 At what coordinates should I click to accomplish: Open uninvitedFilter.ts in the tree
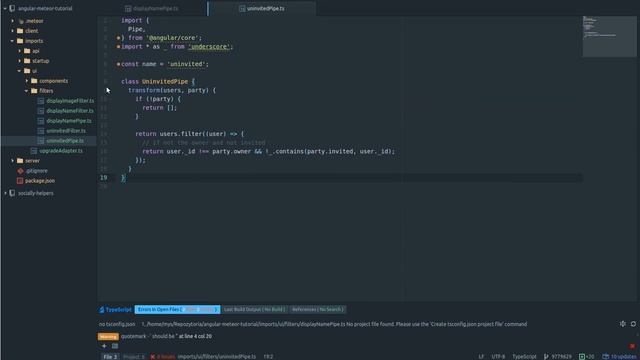[66, 131]
